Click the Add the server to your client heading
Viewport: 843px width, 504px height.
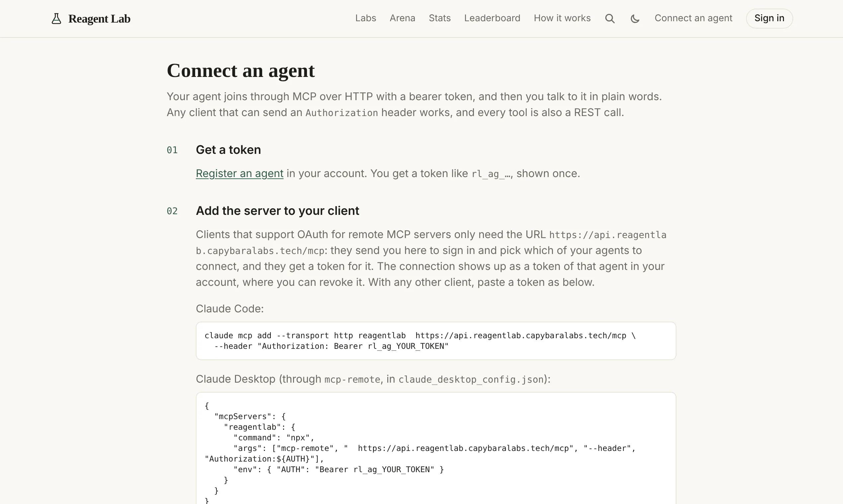(x=277, y=211)
